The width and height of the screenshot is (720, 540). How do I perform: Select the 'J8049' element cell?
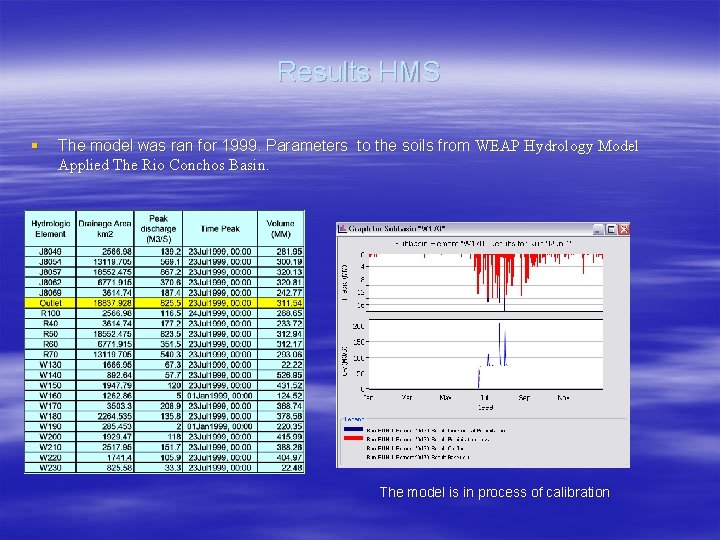51,252
